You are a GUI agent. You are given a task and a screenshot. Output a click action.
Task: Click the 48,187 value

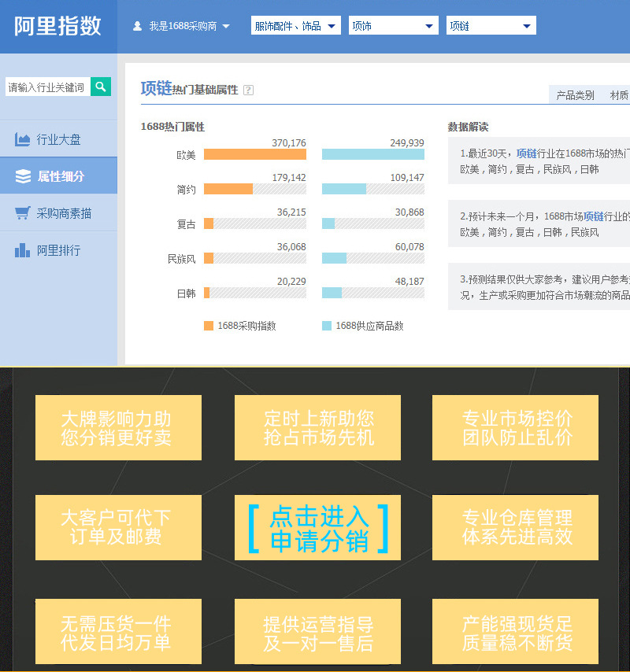pos(409,282)
